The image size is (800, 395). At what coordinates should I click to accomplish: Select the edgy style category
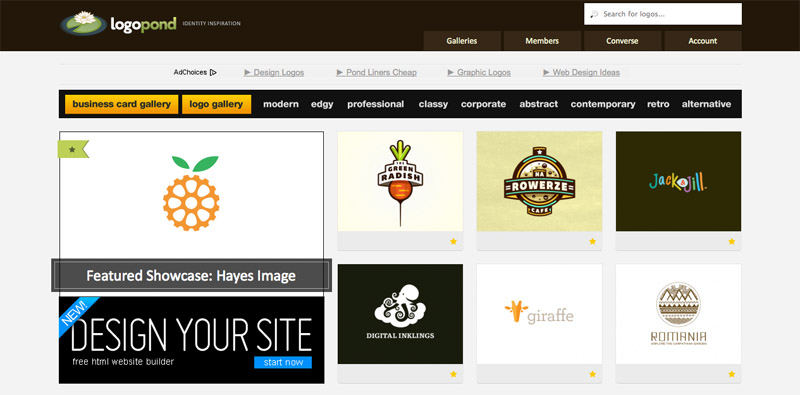(322, 104)
